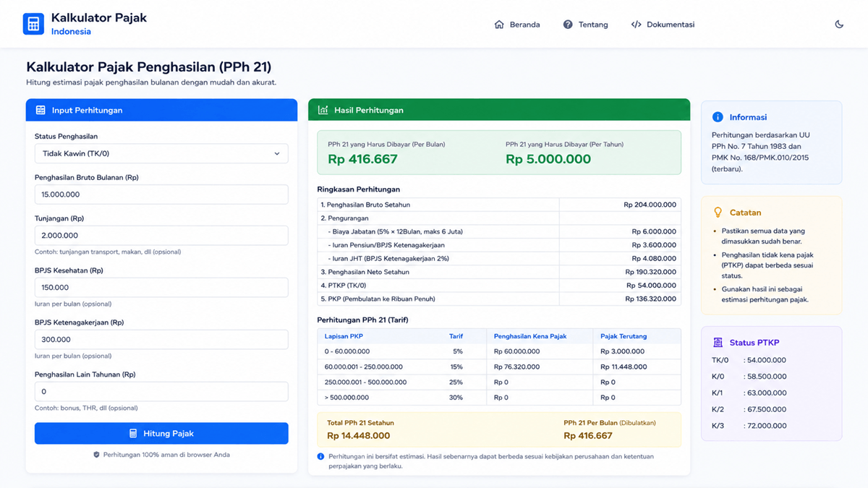Screen dimensions: 868x488
Task: Click the Hitung Pajak button
Action: tap(161, 434)
